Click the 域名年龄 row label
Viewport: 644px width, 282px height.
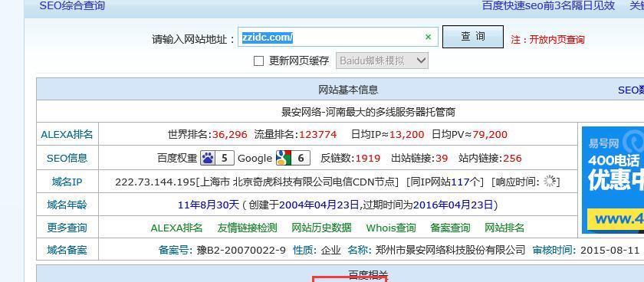(67, 205)
